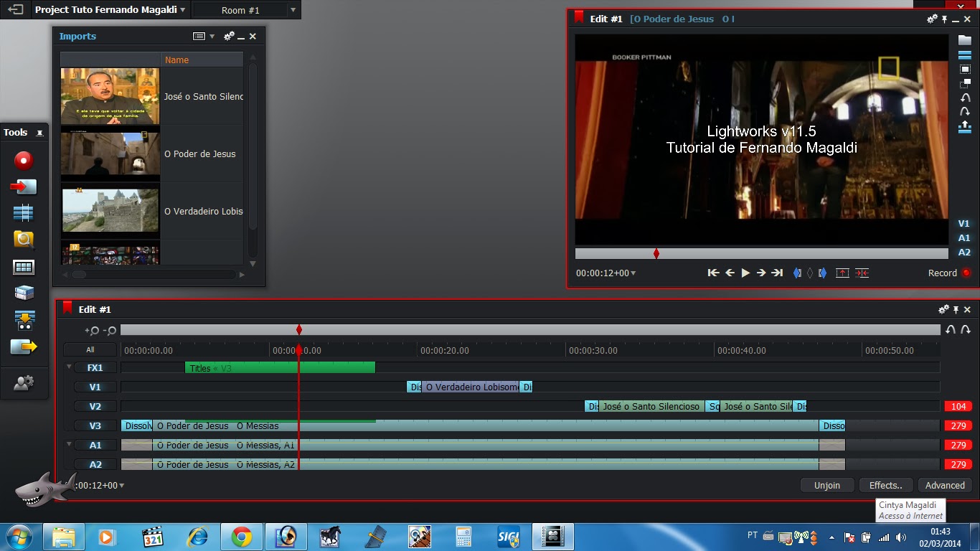980x551 pixels.
Task: Click the pop-out copy icon in viewer sidebar
Action: click(x=965, y=83)
